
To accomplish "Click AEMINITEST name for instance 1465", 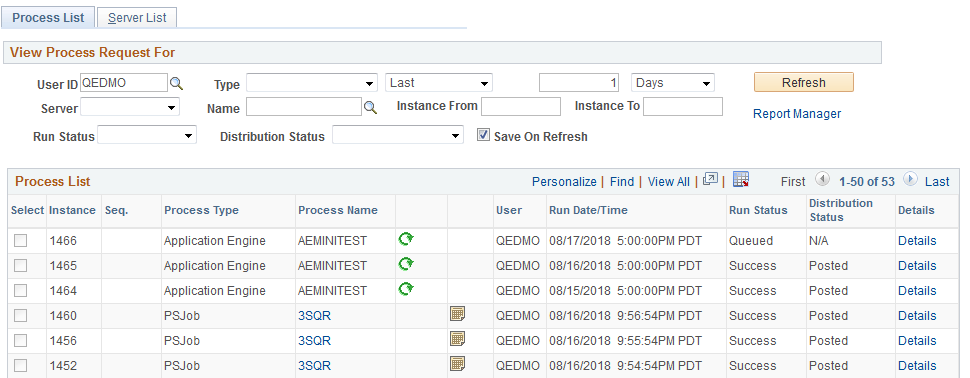I will click(x=332, y=265).
